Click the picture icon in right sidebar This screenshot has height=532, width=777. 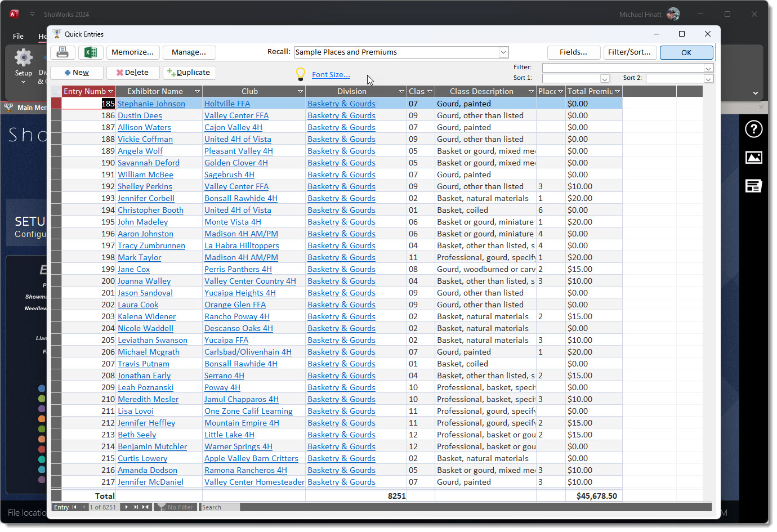pos(753,158)
